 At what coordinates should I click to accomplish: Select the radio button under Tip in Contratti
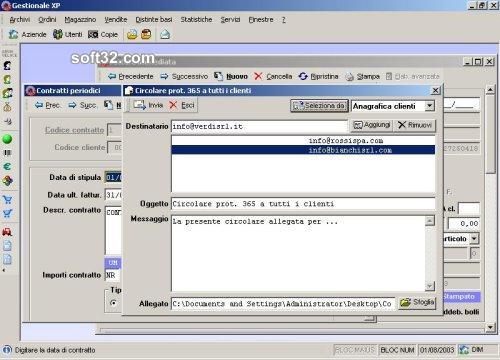click(113, 303)
